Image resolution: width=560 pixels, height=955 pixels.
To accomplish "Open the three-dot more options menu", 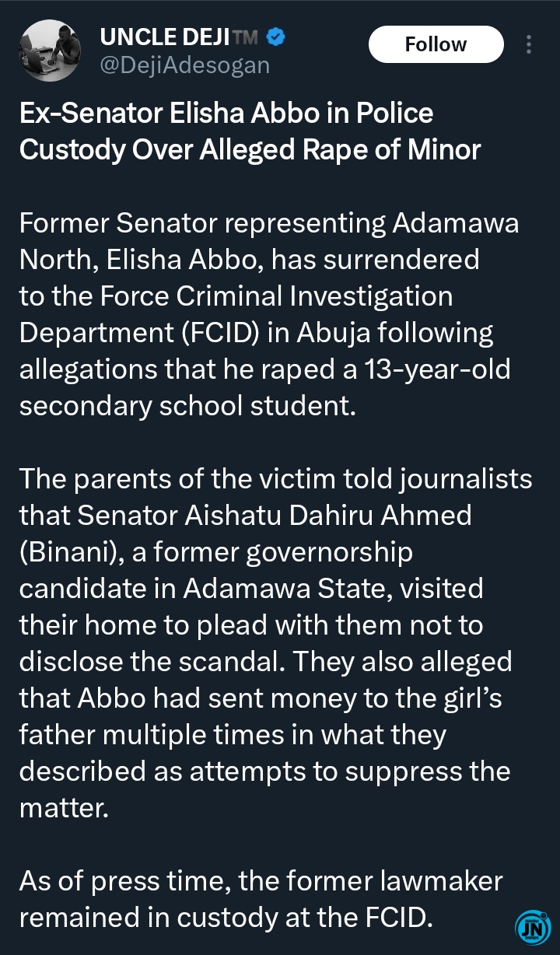I will [529, 44].
